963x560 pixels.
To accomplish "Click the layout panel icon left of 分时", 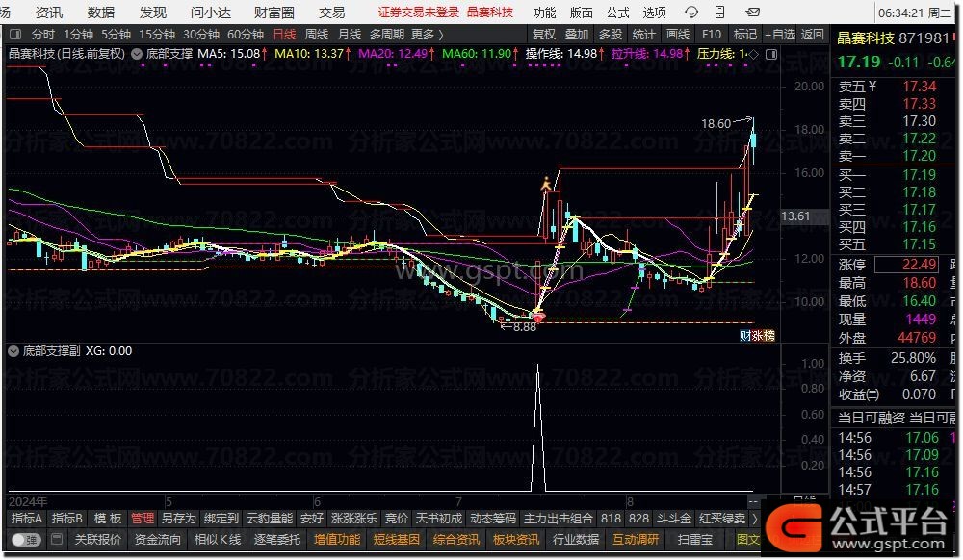I will (x=15, y=35).
